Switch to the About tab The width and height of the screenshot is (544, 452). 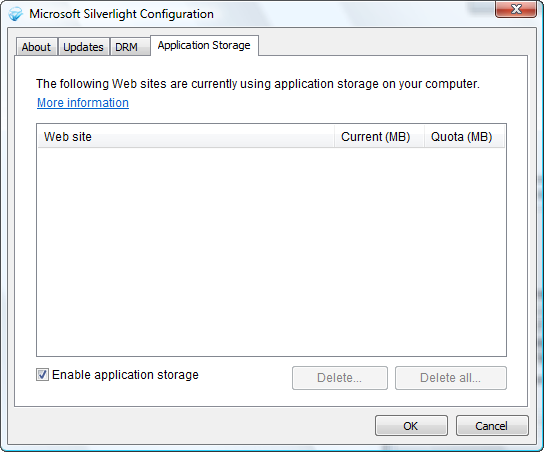click(x=36, y=47)
